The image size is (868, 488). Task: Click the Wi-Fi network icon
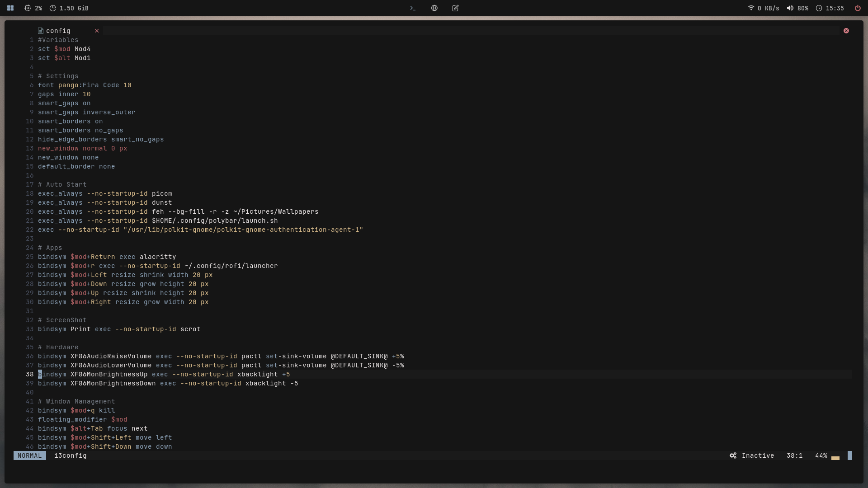(751, 8)
